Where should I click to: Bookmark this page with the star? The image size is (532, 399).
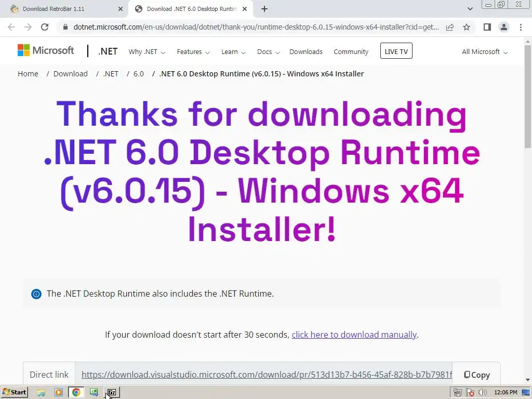[467, 27]
